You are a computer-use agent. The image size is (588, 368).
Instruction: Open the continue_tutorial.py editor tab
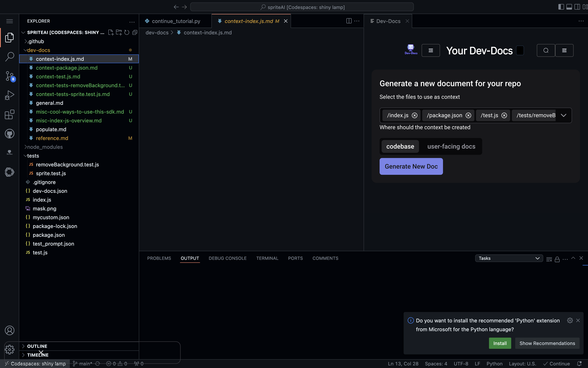tap(176, 21)
